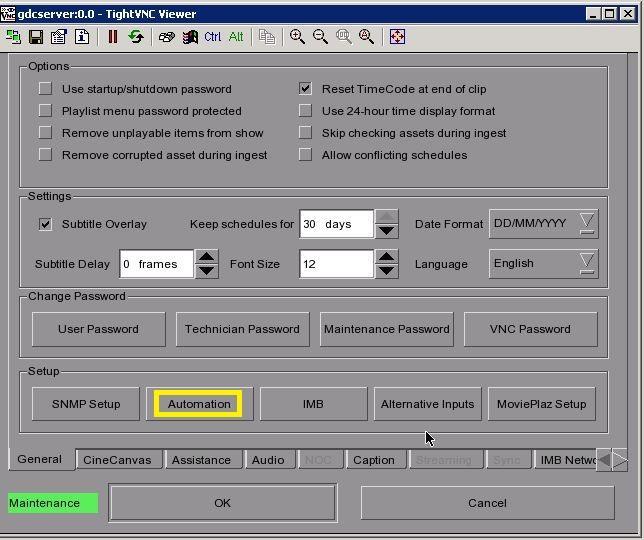Enable Remove corrupted asset during ingest
Screen dimensions: 644x540
[x=45, y=155]
